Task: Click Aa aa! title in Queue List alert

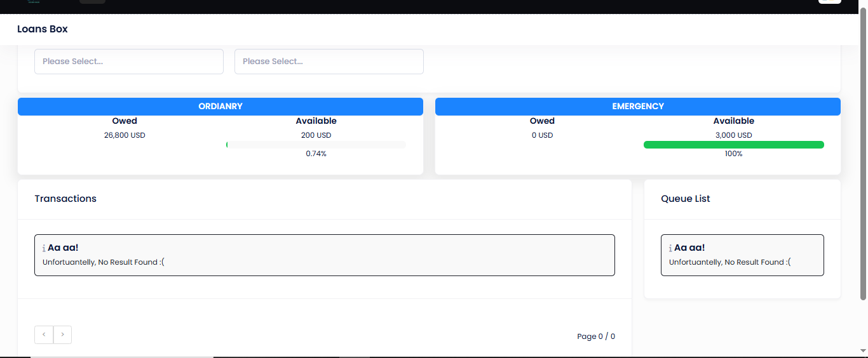Action: tap(689, 248)
